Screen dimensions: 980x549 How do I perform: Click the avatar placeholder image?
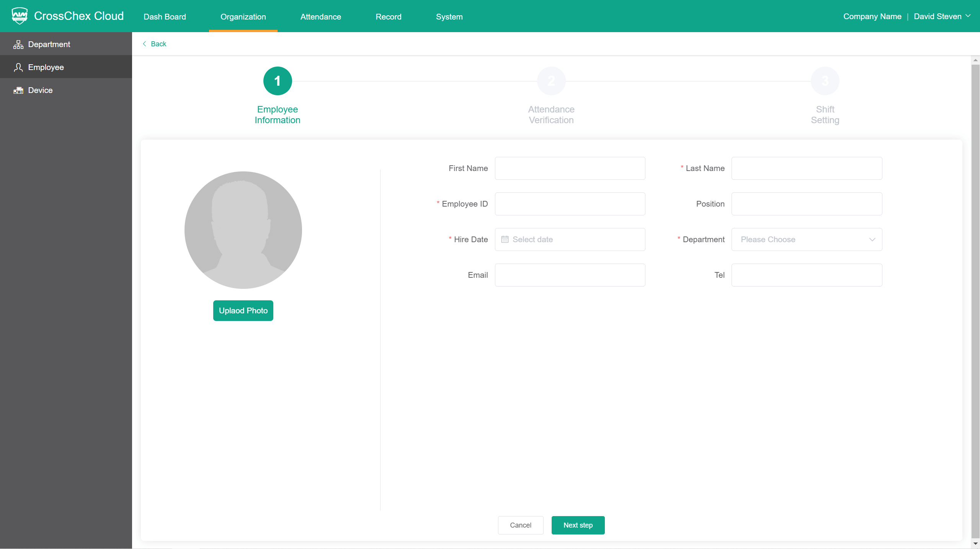click(x=243, y=230)
